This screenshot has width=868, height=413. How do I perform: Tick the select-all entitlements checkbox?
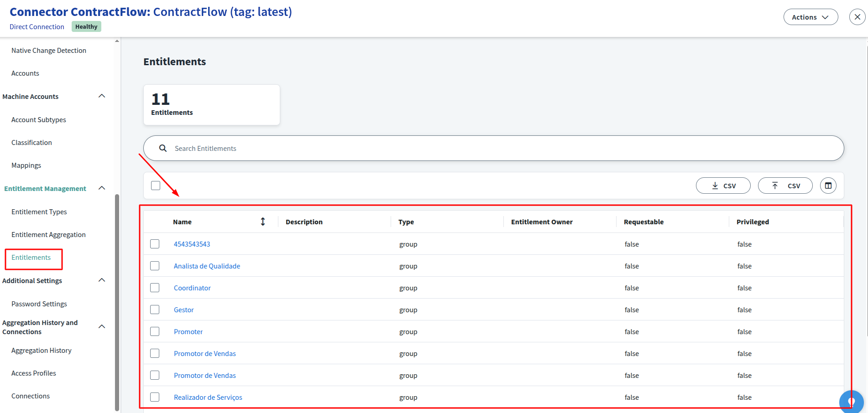[156, 186]
